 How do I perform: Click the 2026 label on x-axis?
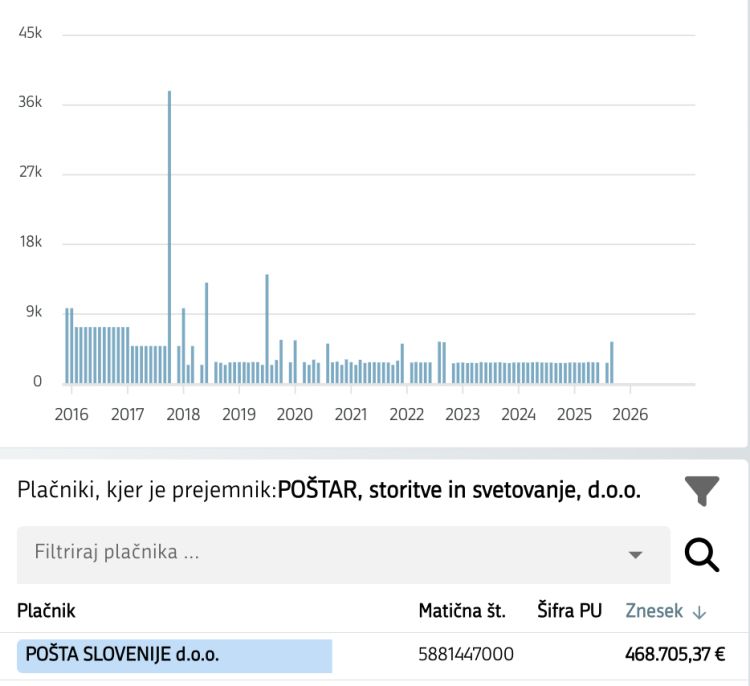coord(630,415)
